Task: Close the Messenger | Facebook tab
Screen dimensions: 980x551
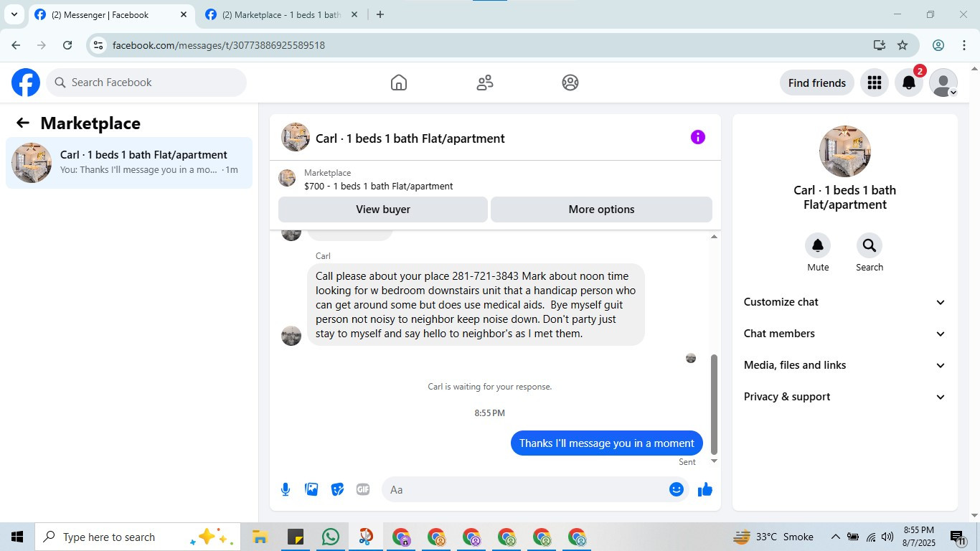Action: pyautogui.click(x=183, y=14)
